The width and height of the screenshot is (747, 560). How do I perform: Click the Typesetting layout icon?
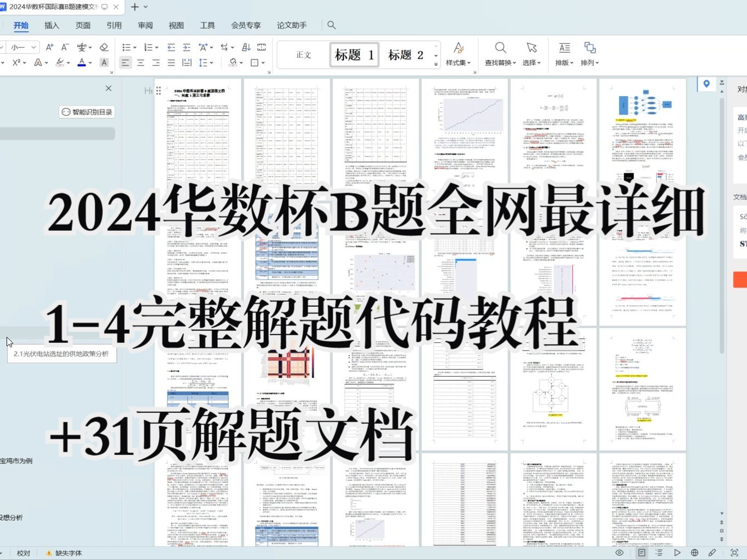click(564, 48)
